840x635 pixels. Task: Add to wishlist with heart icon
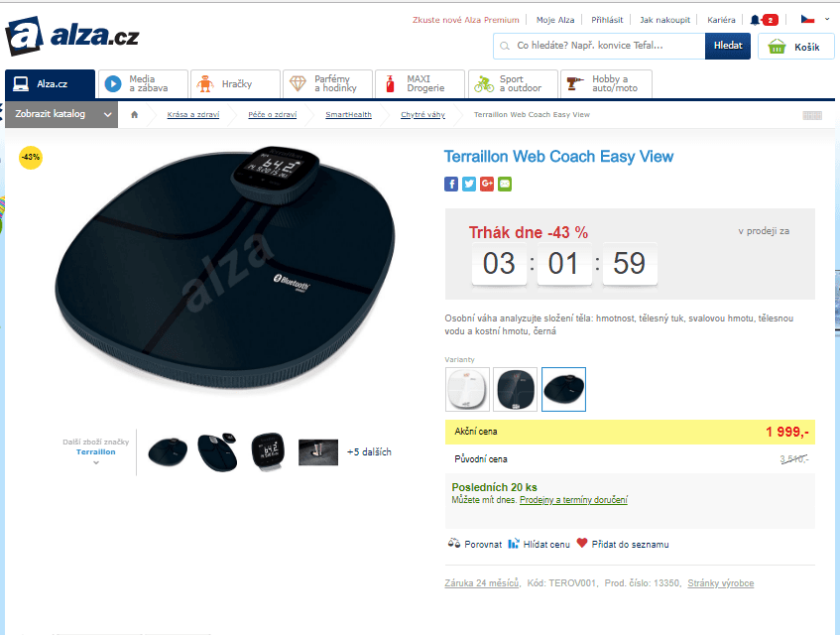(x=582, y=543)
